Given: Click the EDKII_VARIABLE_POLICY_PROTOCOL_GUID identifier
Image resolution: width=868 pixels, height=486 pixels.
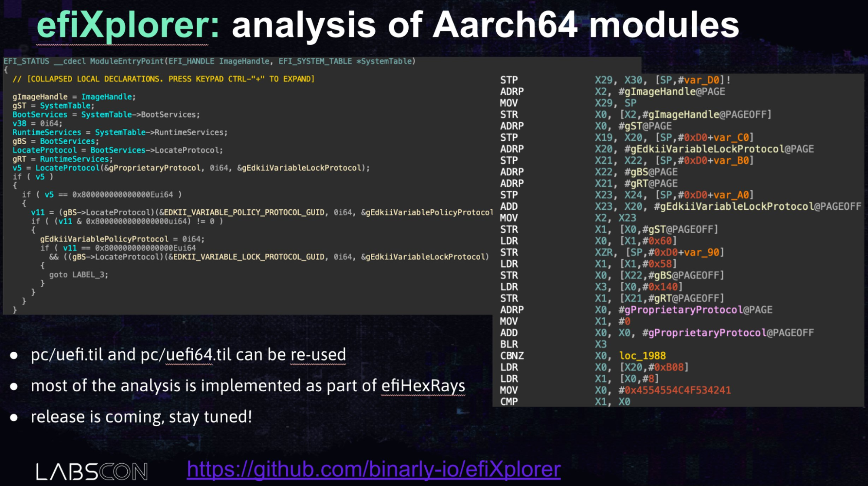Looking at the screenshot, I should pos(244,212).
